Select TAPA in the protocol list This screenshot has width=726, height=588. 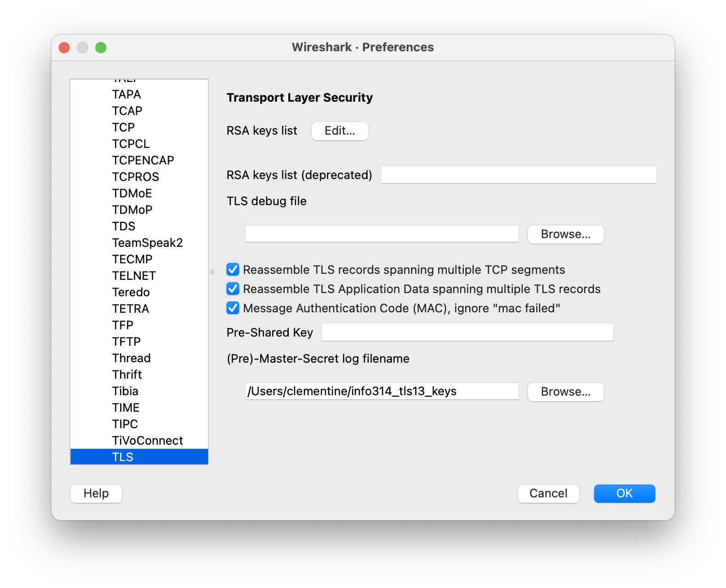pos(139,94)
